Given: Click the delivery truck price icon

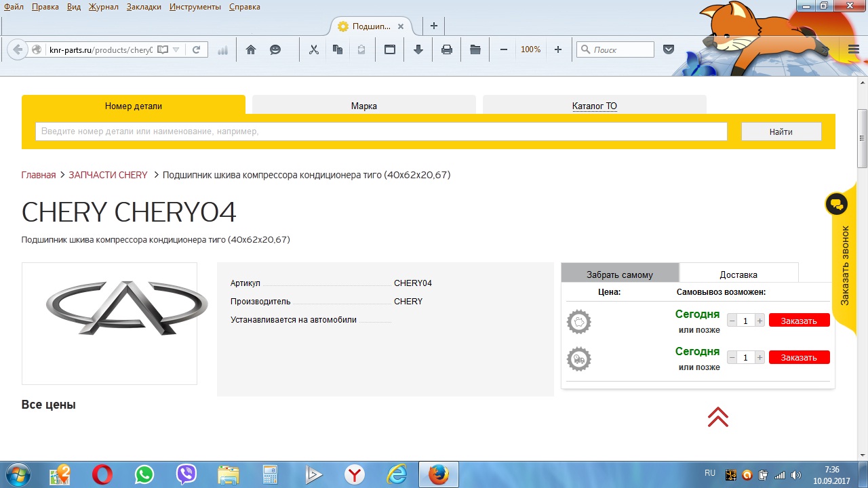Looking at the screenshot, I should pyautogui.click(x=579, y=359).
